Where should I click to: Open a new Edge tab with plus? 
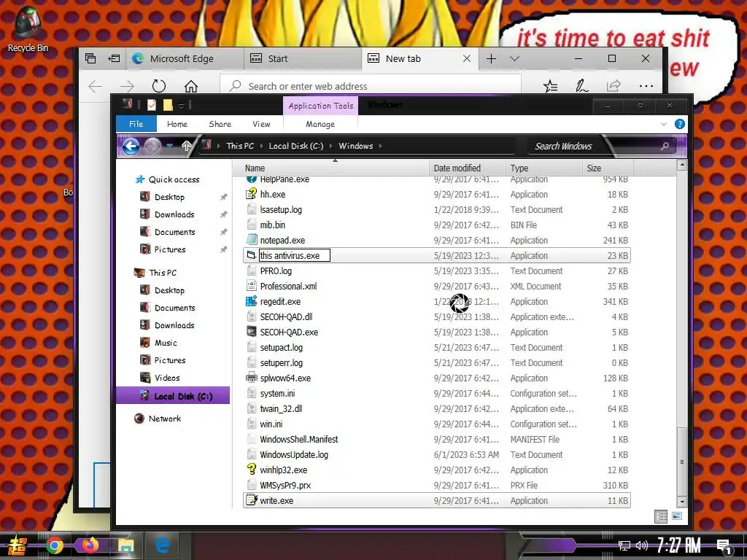[x=491, y=58]
